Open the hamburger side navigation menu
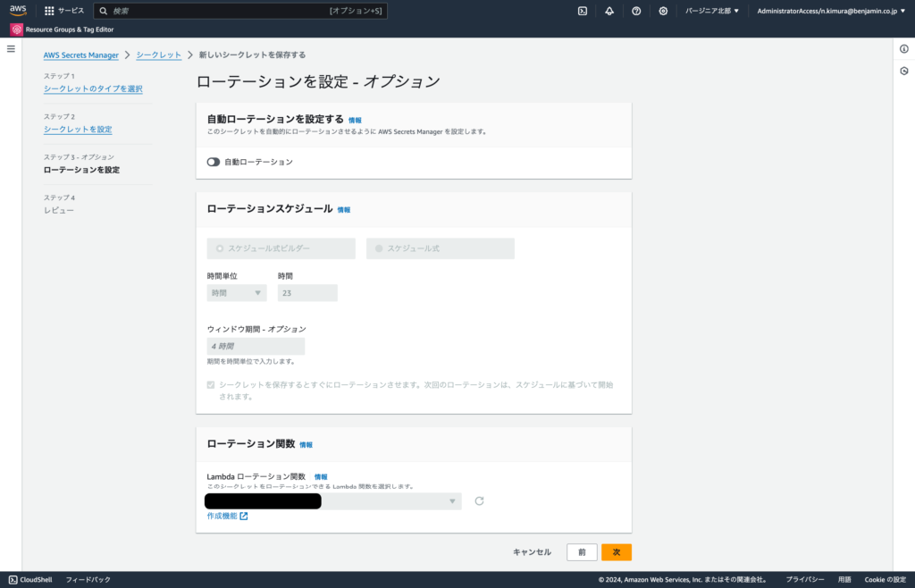 pos(11,48)
